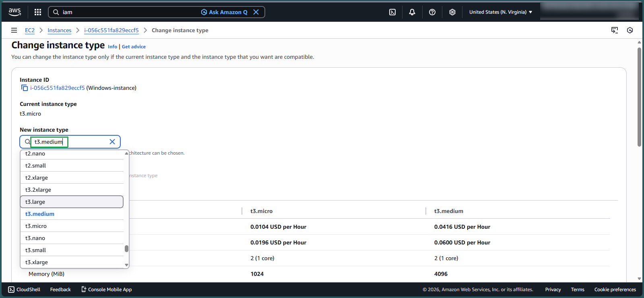Open the AWS home logo
Image resolution: width=644 pixels, height=298 pixels.
15,12
